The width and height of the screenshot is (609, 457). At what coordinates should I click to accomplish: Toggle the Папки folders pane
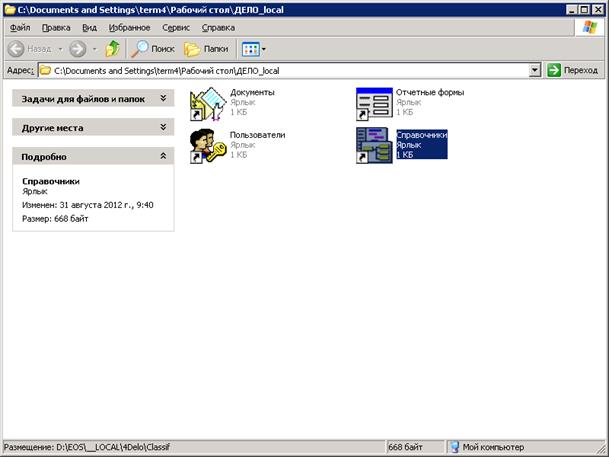(206, 49)
